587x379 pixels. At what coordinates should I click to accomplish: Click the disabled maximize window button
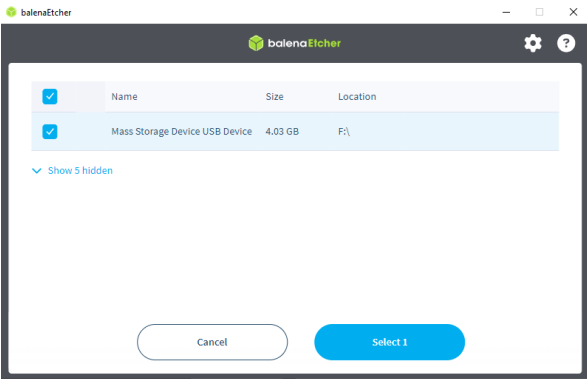click(x=539, y=12)
